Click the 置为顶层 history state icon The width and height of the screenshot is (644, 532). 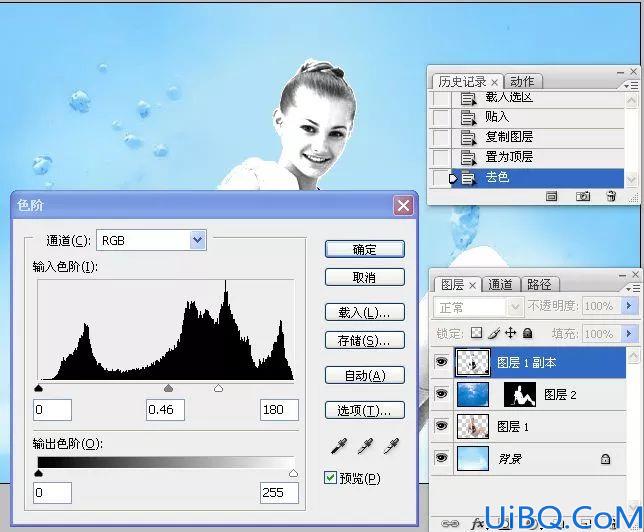468,157
